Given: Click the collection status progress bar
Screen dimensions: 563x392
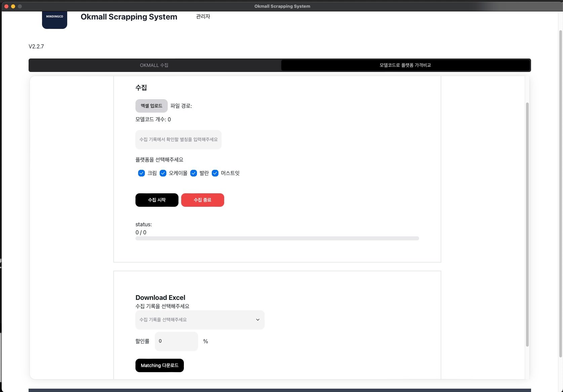Looking at the screenshot, I should tap(277, 238).
